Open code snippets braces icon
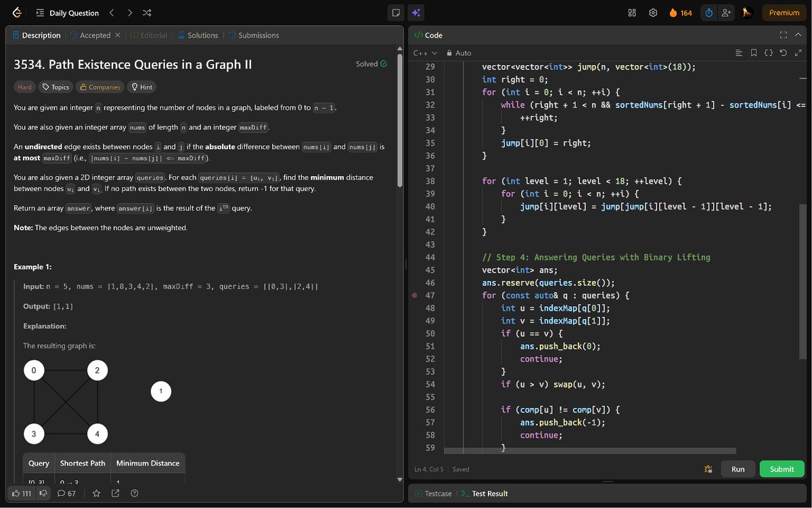Screen dimensions: 812x508 tap(769, 53)
